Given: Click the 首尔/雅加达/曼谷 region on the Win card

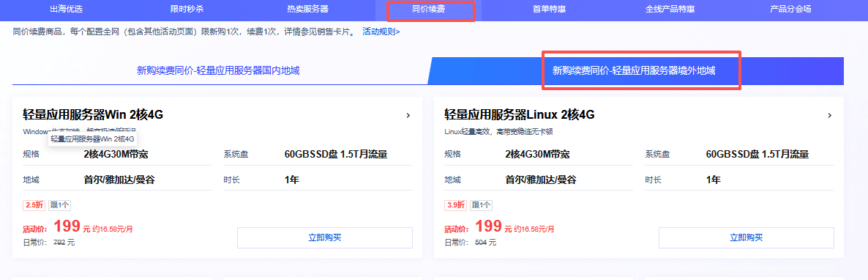Looking at the screenshot, I should (119, 180).
